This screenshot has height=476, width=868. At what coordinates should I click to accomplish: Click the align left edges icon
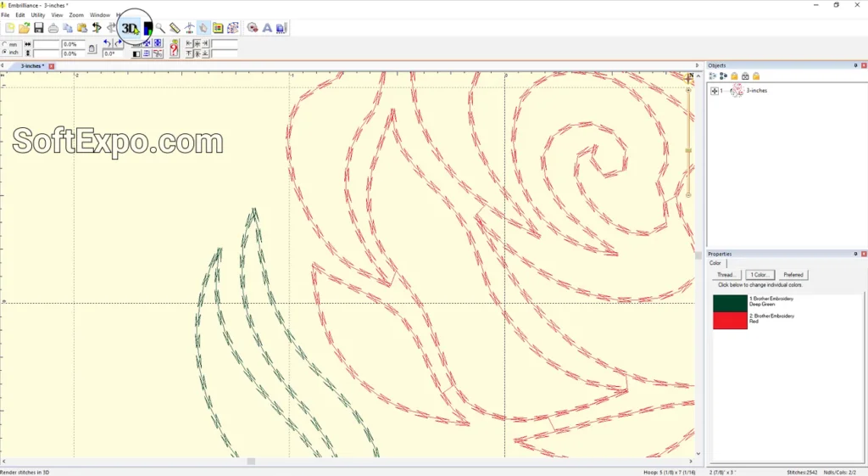click(189, 43)
